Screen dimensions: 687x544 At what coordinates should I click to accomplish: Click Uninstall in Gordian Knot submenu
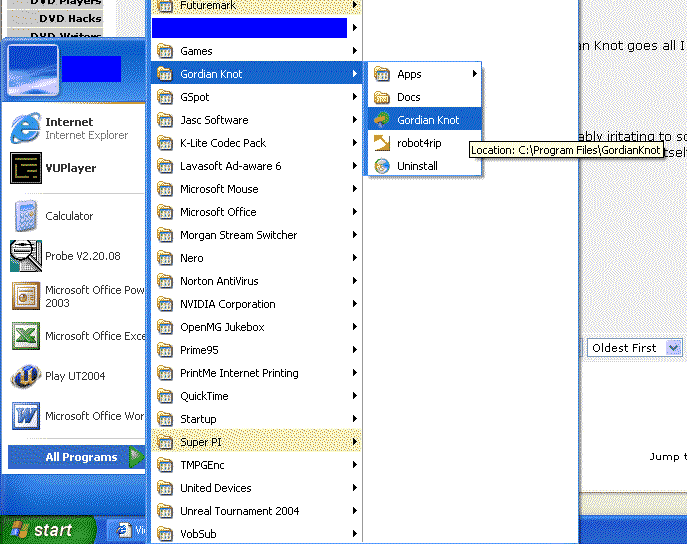tap(424, 166)
